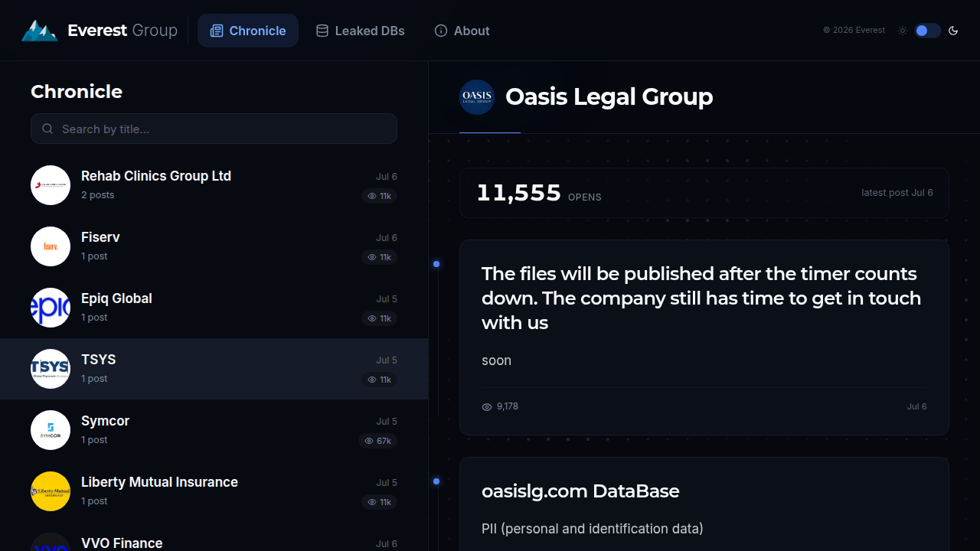Switch to the Leaked DBs tab

pyautogui.click(x=360, y=31)
